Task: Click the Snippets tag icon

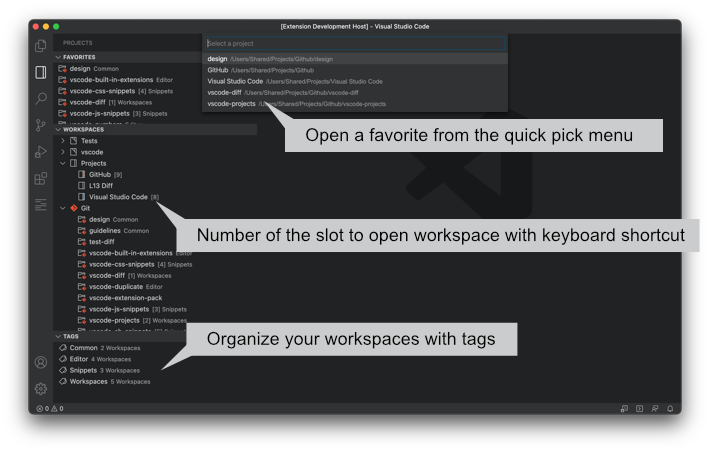Action: [63, 370]
